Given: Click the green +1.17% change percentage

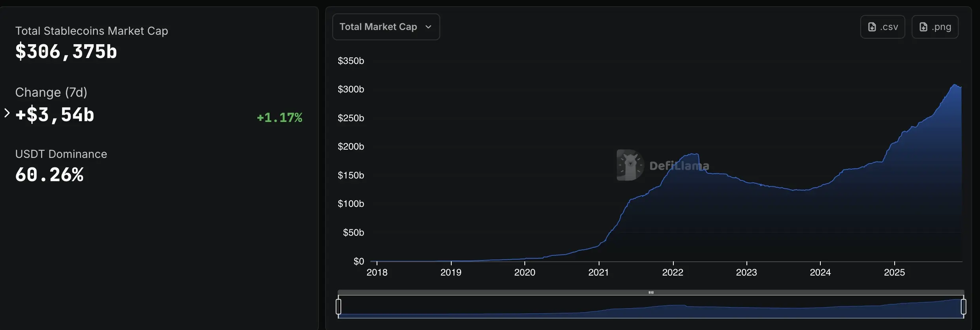Looking at the screenshot, I should 279,118.
